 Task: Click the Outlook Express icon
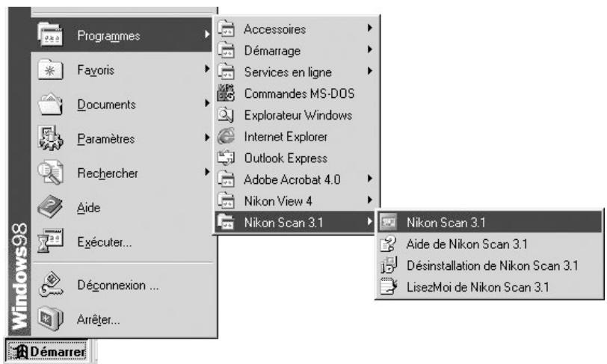pyautogui.click(x=226, y=158)
